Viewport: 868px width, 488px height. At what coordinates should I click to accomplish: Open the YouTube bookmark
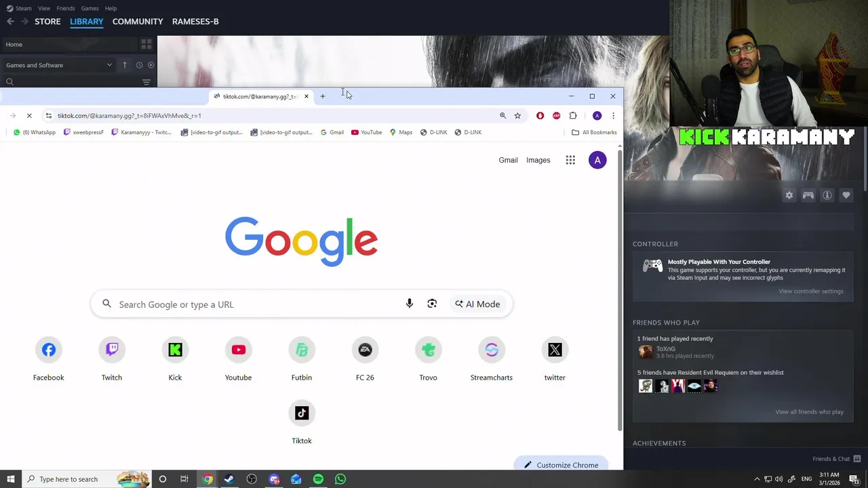(x=366, y=132)
